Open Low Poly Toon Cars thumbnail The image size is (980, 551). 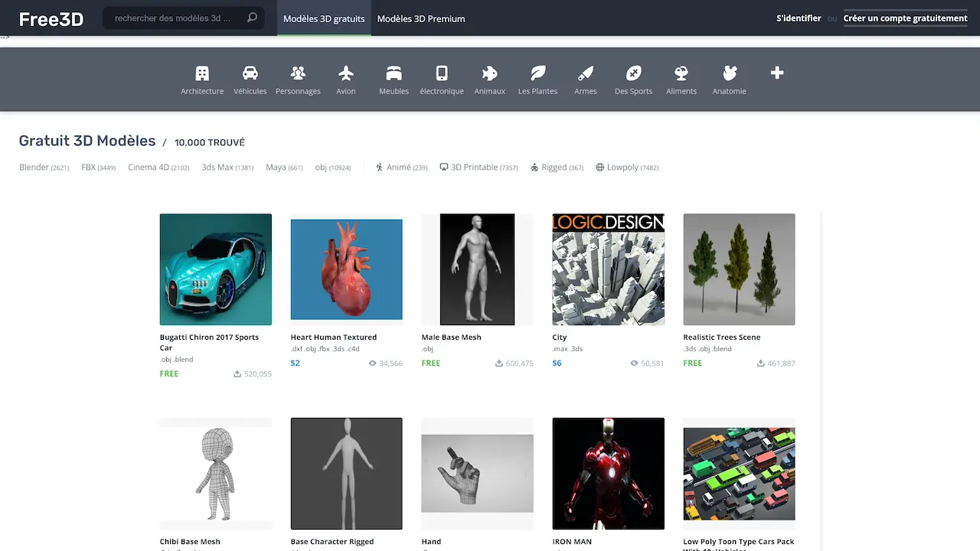pos(739,474)
